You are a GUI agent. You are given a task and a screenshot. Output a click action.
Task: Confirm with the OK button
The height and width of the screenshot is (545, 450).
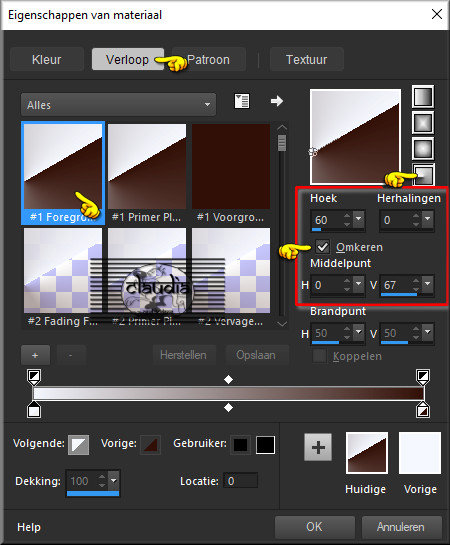[x=314, y=527]
